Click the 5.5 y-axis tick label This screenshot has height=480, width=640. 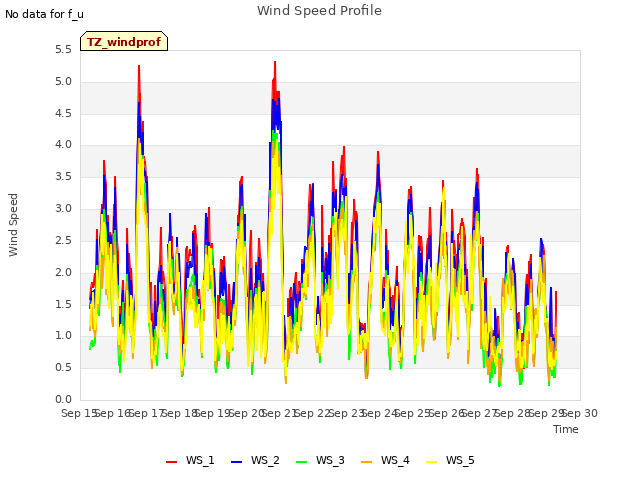[x=63, y=50]
